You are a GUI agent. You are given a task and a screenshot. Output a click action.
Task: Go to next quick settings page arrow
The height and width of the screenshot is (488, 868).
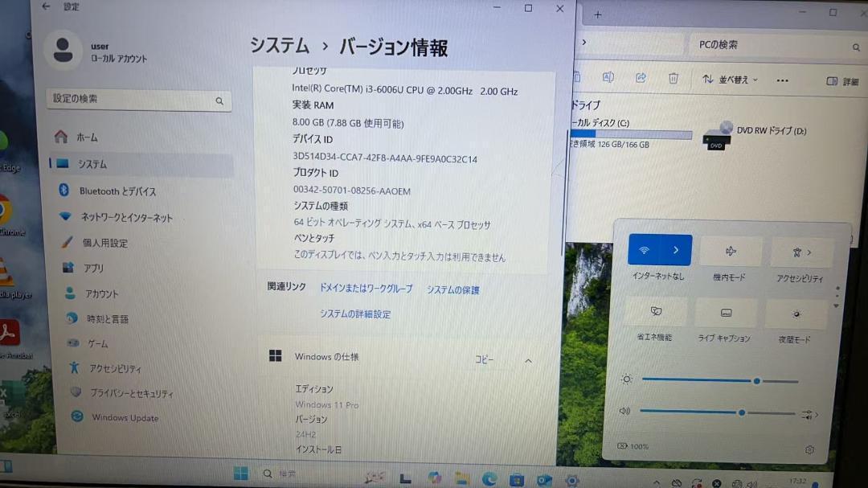pyautogui.click(x=837, y=306)
